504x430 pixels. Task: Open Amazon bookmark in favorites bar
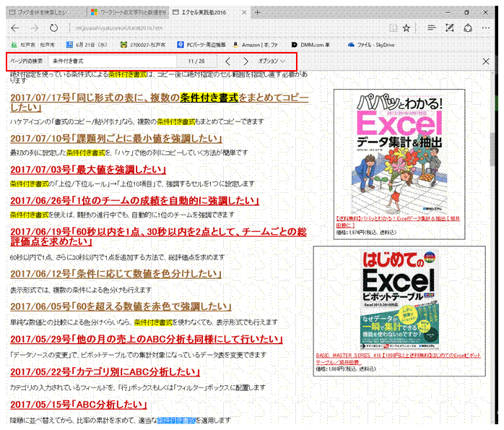[256, 45]
